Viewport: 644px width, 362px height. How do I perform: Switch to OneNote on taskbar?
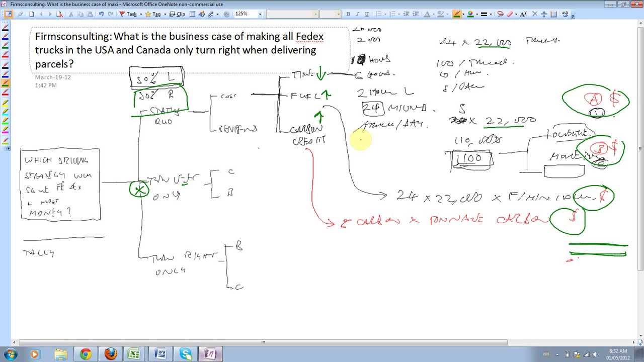(210, 354)
